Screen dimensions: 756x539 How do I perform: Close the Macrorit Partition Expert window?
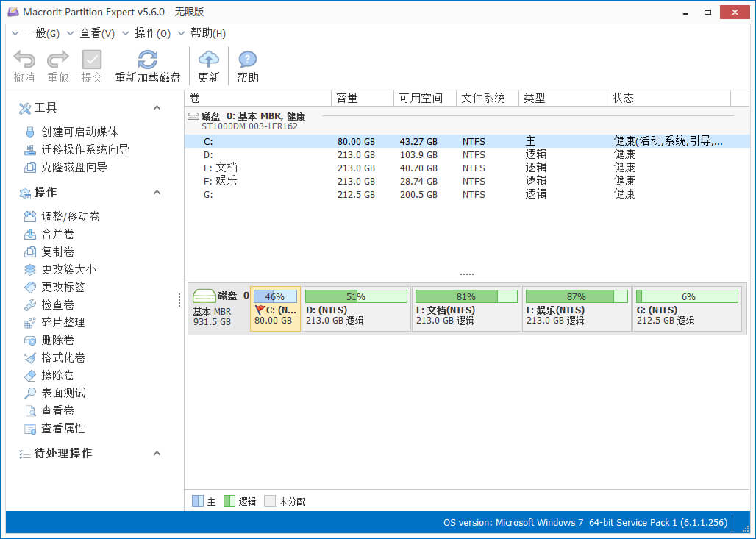point(735,13)
